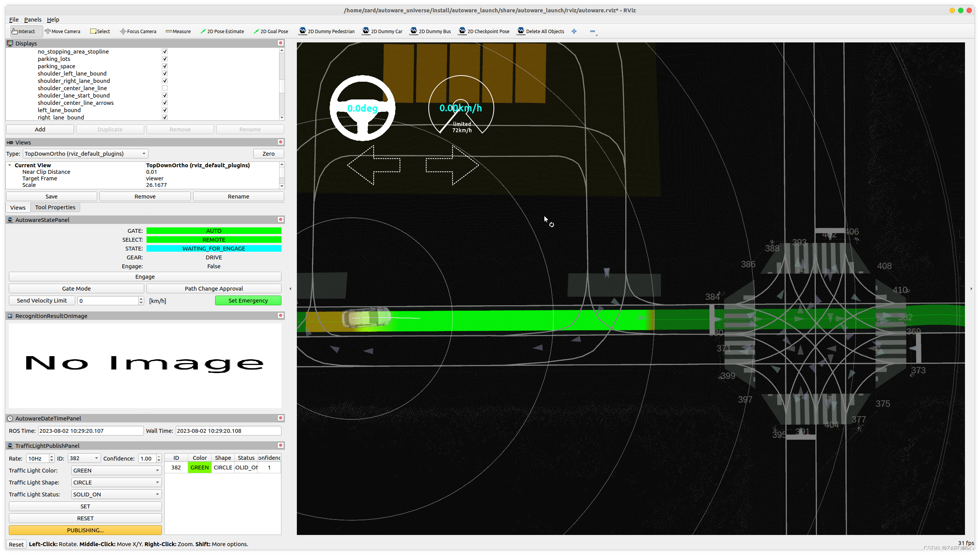The image size is (980, 555).
Task: Choose the 2D Dummy Car tool
Action: pos(382,32)
